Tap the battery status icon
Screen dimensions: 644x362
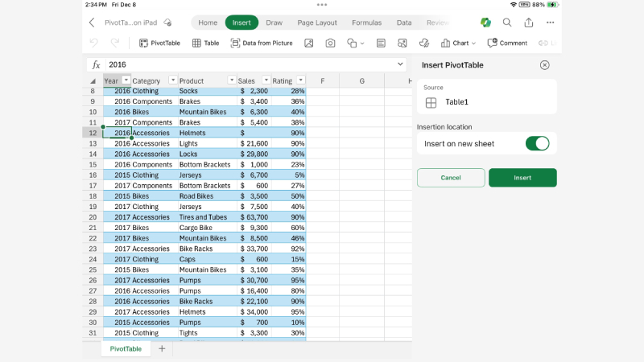pyautogui.click(x=553, y=5)
